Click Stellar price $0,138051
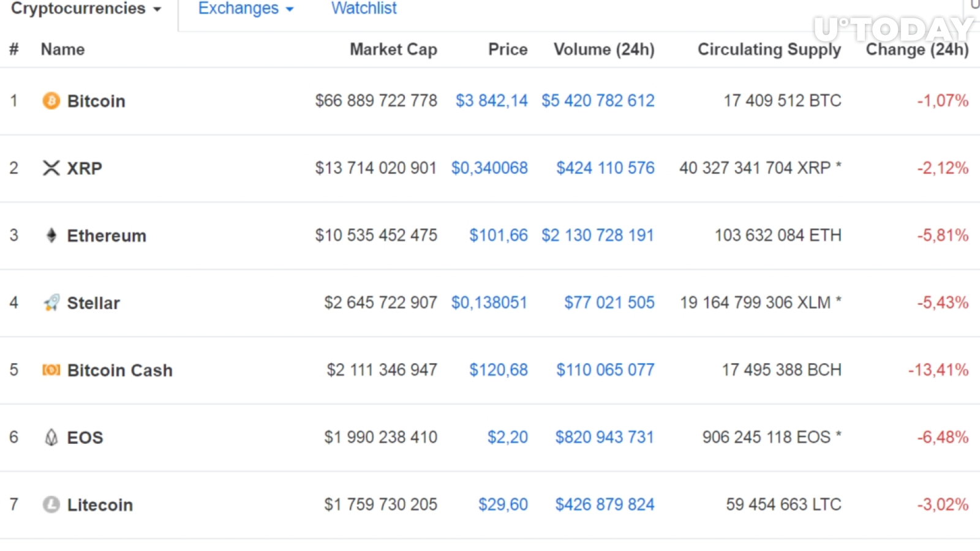The width and height of the screenshot is (980, 551). tap(489, 302)
